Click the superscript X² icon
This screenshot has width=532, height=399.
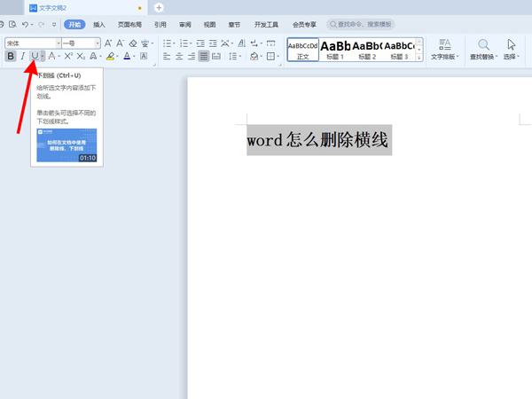[68, 57]
